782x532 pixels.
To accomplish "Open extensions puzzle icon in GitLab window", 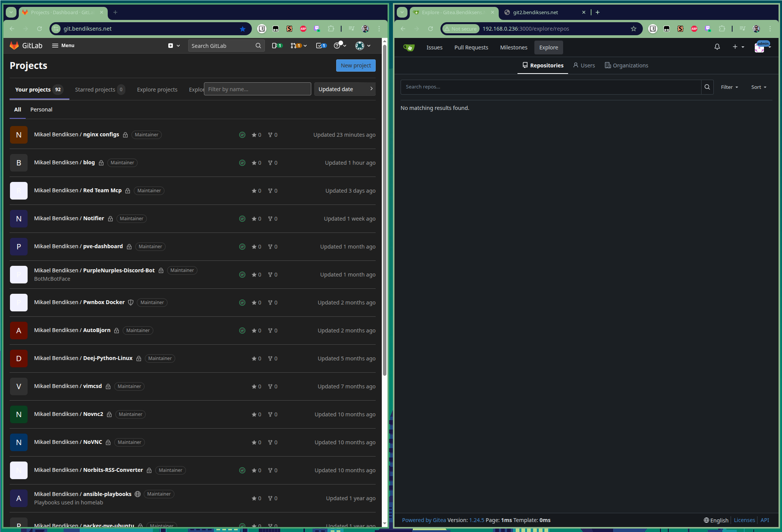I will tap(331, 29).
